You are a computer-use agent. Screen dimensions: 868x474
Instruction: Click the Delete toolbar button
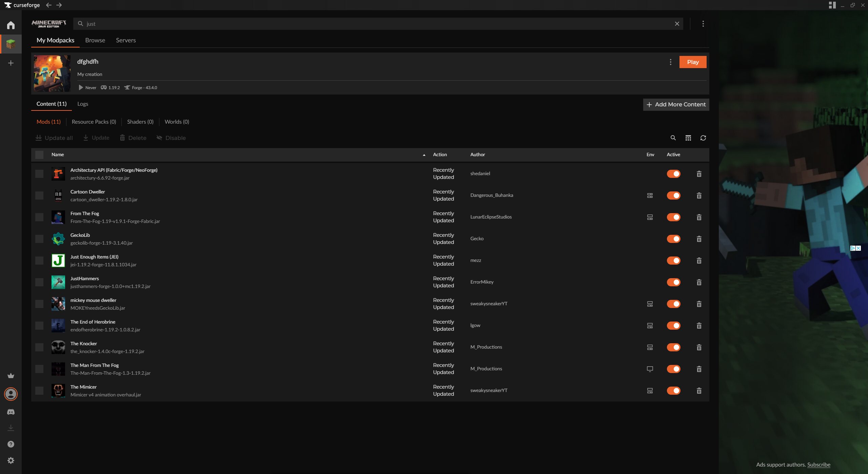133,138
